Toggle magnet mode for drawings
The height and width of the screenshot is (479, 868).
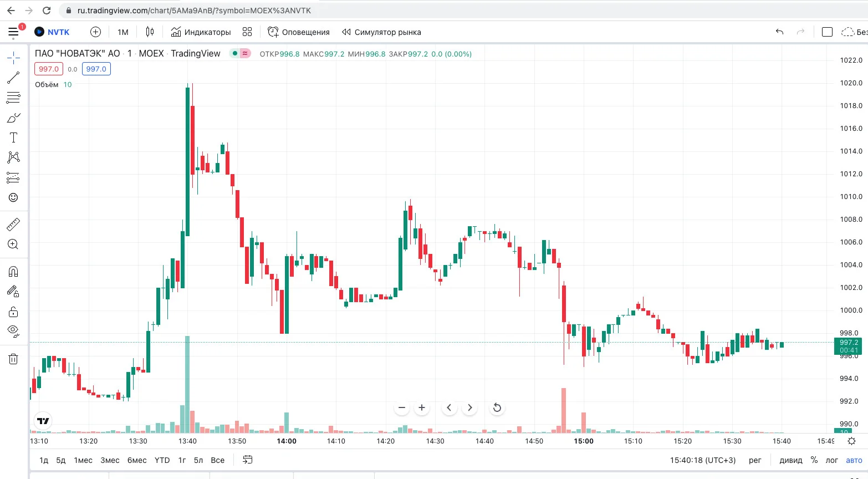pyautogui.click(x=13, y=271)
